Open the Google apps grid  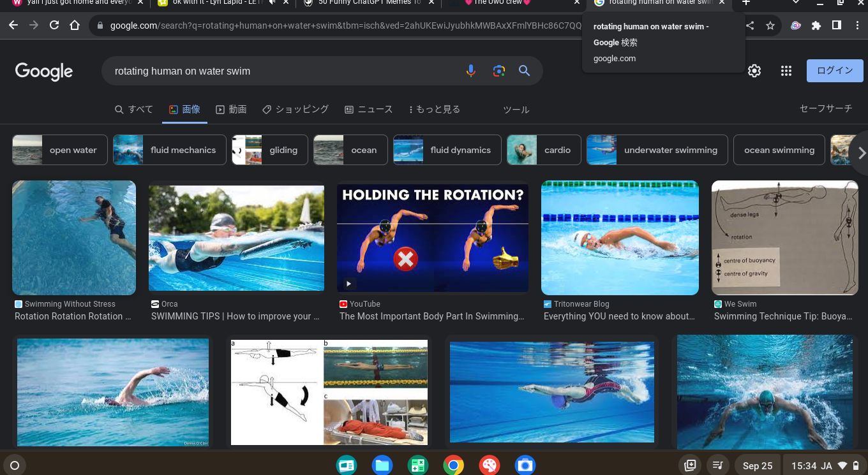click(x=786, y=71)
